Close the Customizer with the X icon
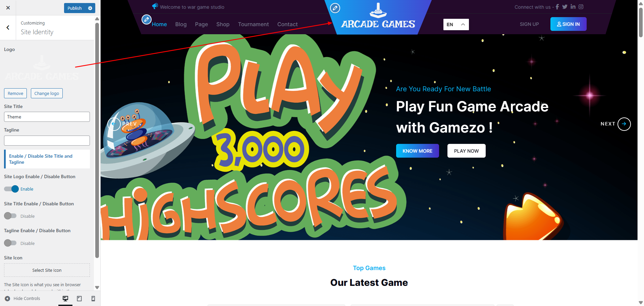Viewport: 644px width, 306px height. click(8, 8)
